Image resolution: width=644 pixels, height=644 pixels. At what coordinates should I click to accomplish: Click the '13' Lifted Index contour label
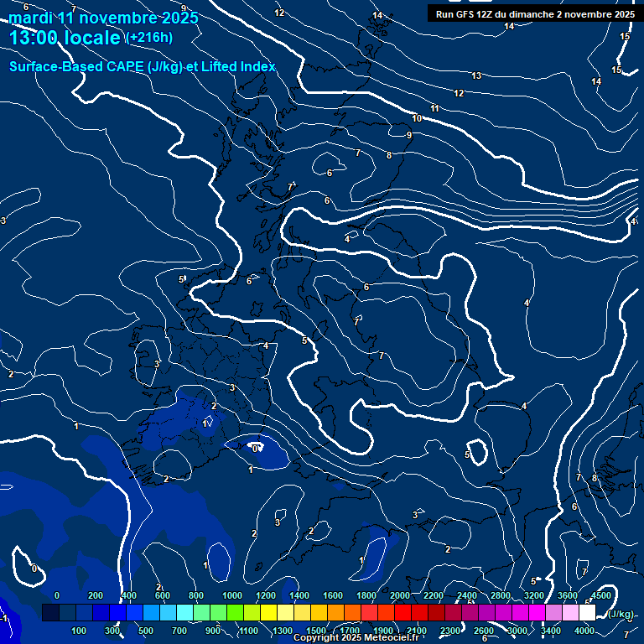tap(476, 75)
